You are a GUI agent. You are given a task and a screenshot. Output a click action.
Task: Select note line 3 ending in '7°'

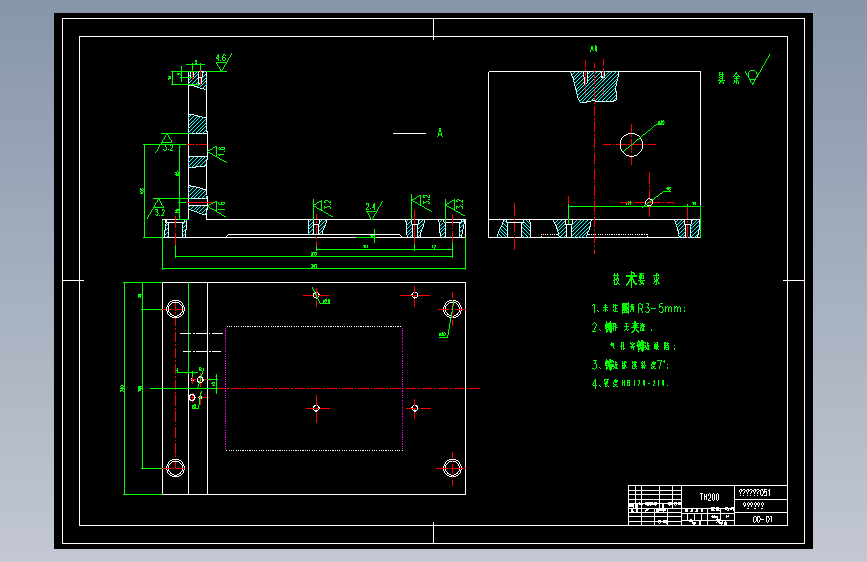point(630,365)
